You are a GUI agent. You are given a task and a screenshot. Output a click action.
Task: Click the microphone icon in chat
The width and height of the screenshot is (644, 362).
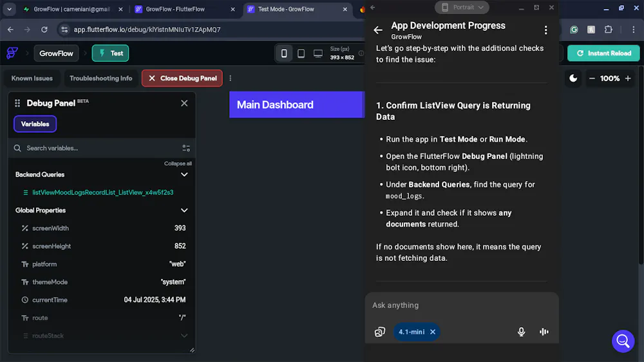pos(522,332)
